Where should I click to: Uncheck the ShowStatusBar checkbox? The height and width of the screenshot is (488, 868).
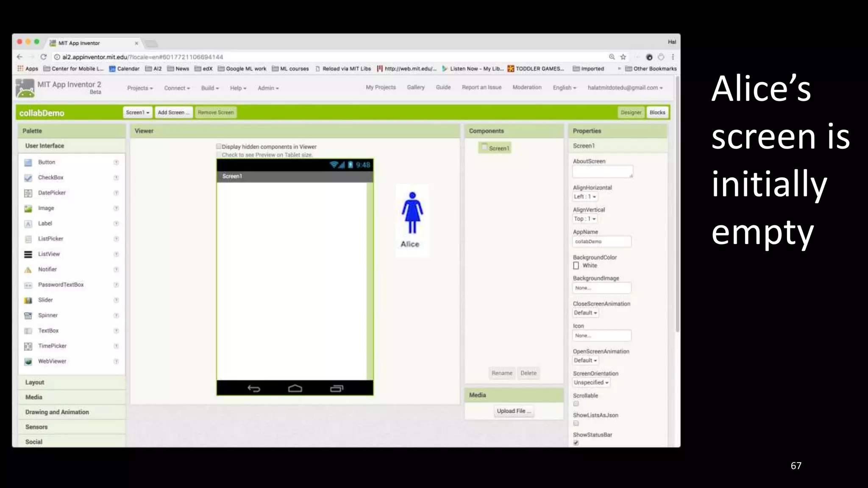[x=576, y=443]
